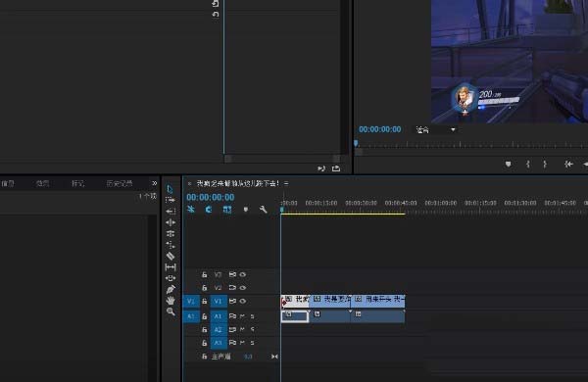The width and height of the screenshot is (588, 382).
Task: Toggle lock on the master audio track
Action: (205, 357)
